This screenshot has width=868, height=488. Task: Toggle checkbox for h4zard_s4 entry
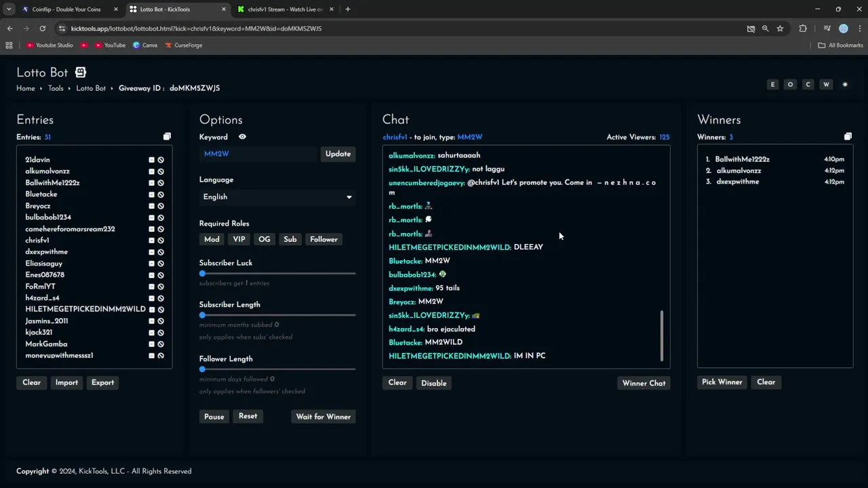click(151, 298)
